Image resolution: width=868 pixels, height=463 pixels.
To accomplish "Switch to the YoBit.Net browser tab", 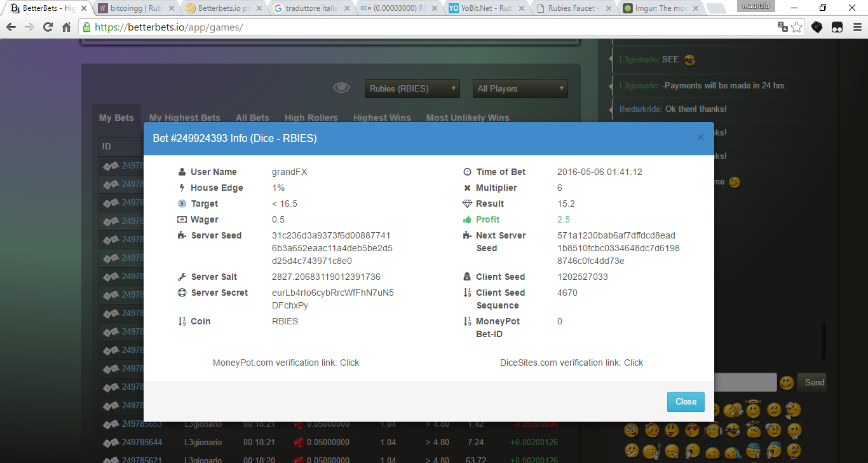I will pos(486,9).
